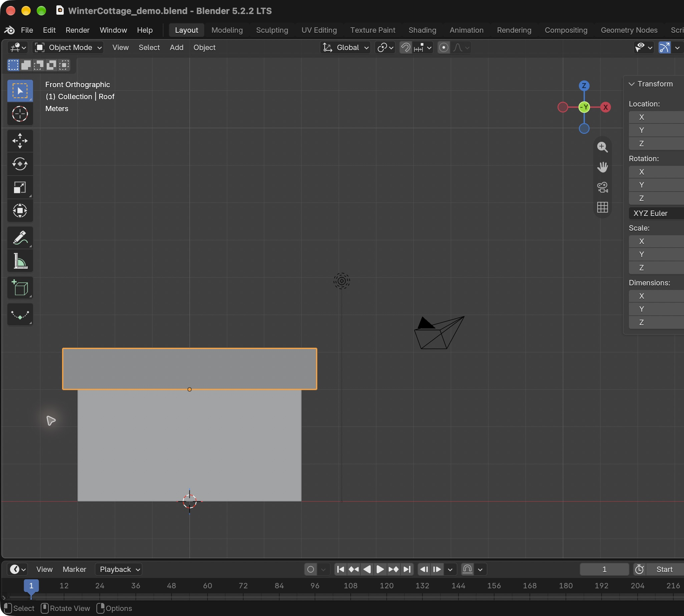Open XYZ Euler rotation mode dropdown
684x616 pixels.
click(x=656, y=213)
